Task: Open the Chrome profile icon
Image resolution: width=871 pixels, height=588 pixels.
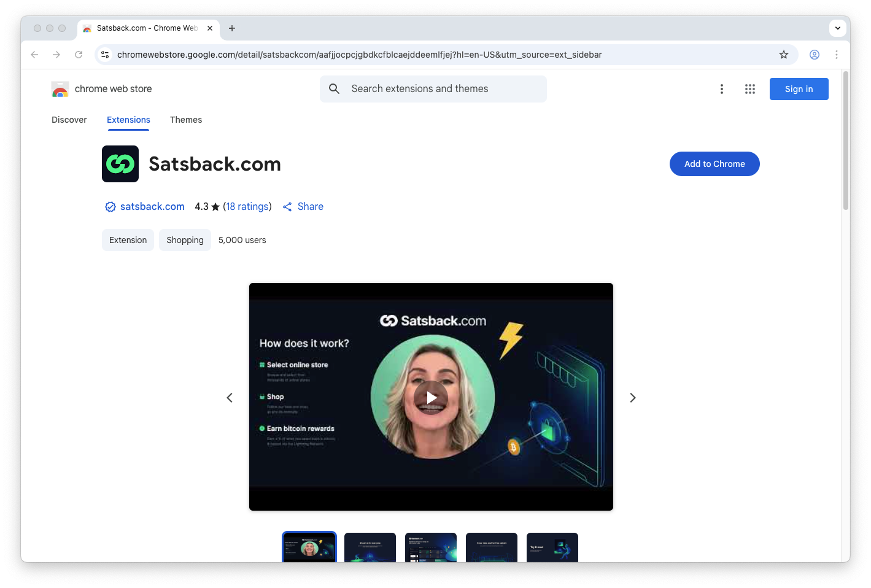Action: point(815,55)
